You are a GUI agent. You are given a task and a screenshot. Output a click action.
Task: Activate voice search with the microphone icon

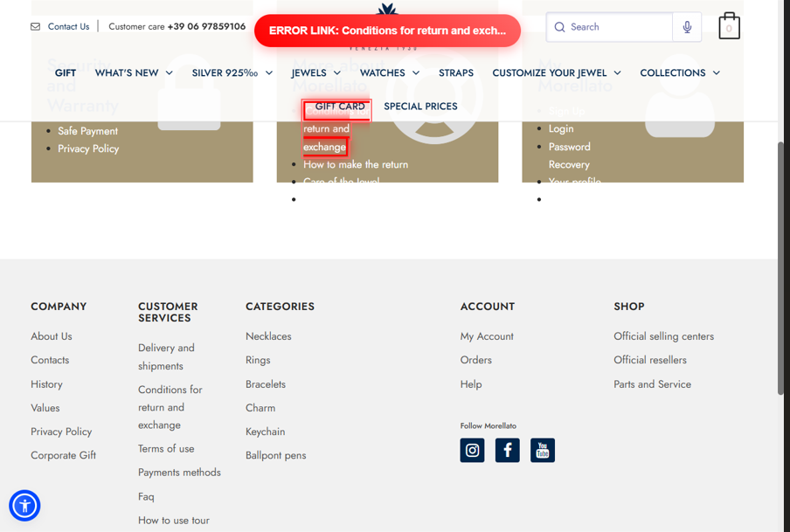pos(687,27)
